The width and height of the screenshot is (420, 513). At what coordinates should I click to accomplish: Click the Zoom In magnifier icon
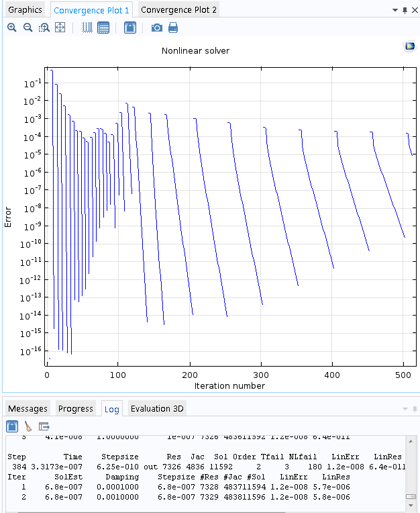pos(12,28)
